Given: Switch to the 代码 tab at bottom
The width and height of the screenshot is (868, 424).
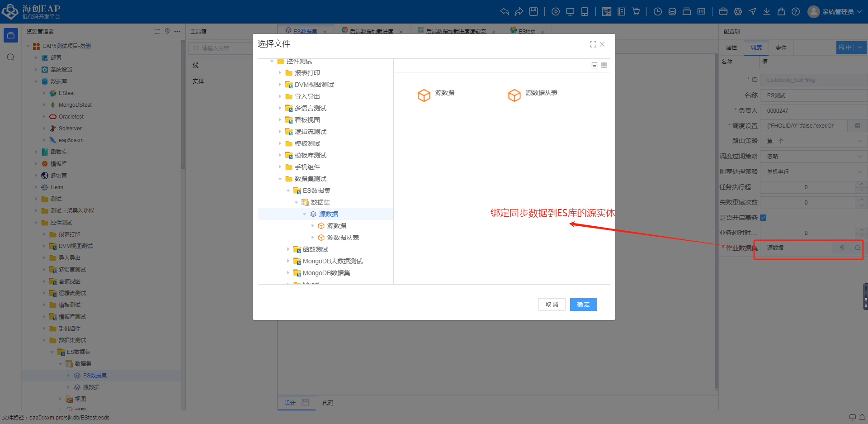Looking at the screenshot, I should [328, 403].
